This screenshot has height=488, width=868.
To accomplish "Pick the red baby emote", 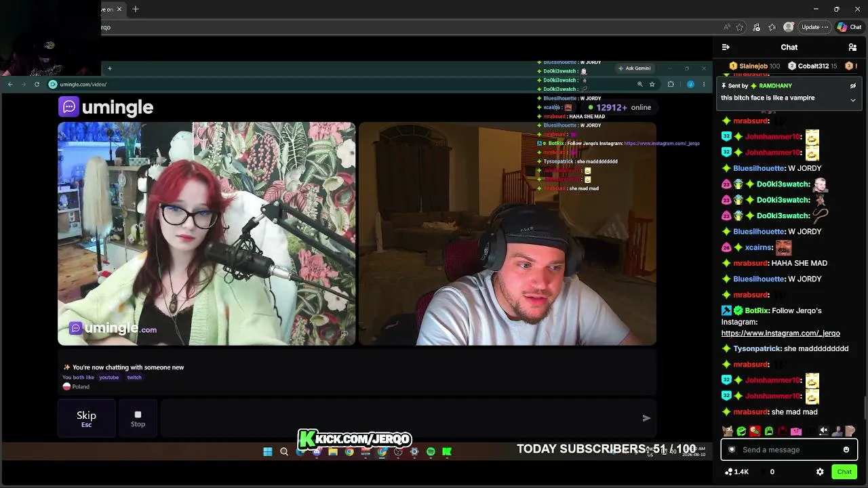I will [755, 431].
